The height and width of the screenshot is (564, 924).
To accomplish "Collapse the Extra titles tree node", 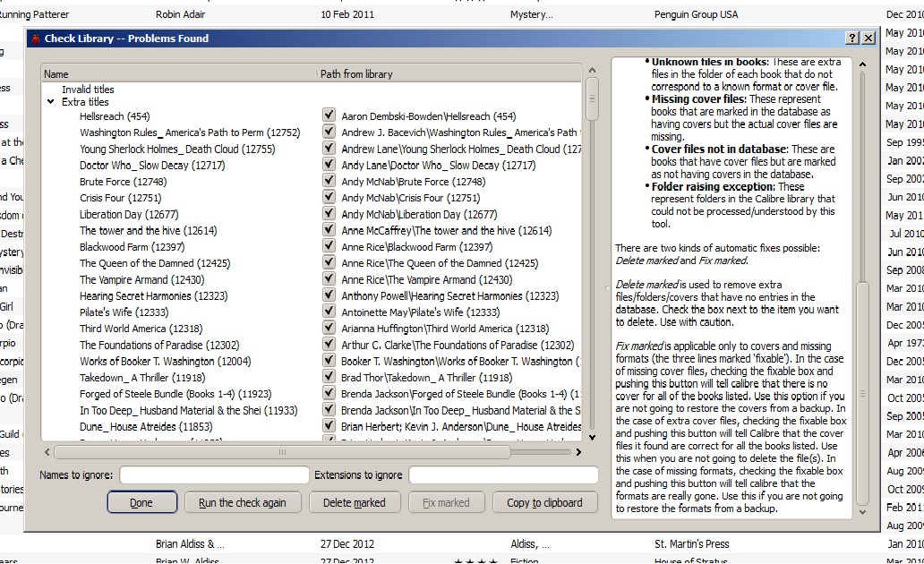I will pyautogui.click(x=51, y=102).
